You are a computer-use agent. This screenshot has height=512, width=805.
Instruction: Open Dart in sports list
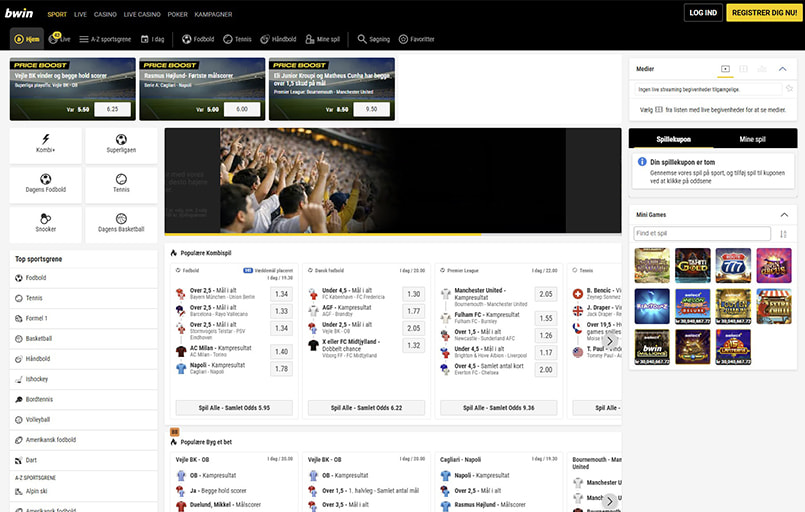point(83,460)
